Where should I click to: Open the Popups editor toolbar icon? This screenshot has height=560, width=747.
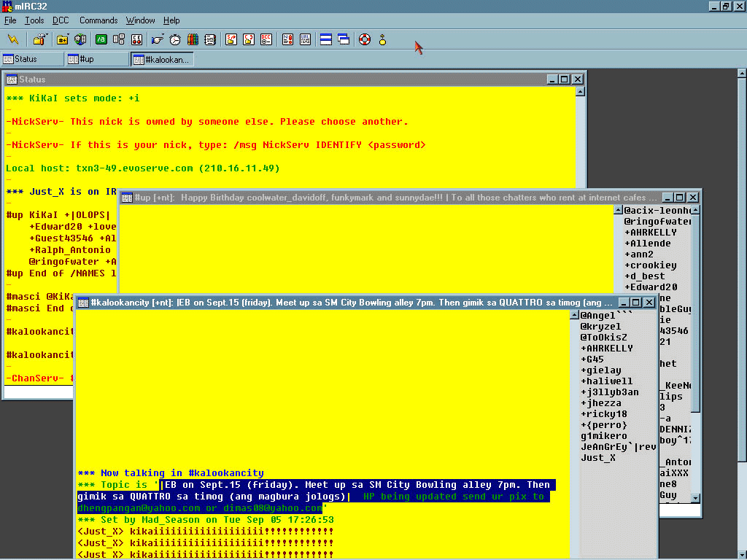click(x=119, y=39)
